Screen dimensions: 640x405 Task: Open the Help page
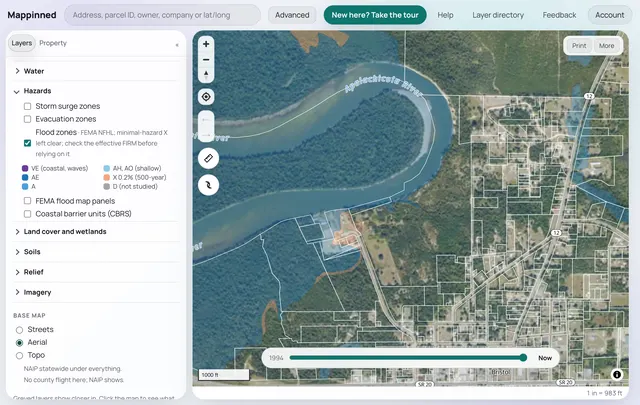click(x=445, y=15)
